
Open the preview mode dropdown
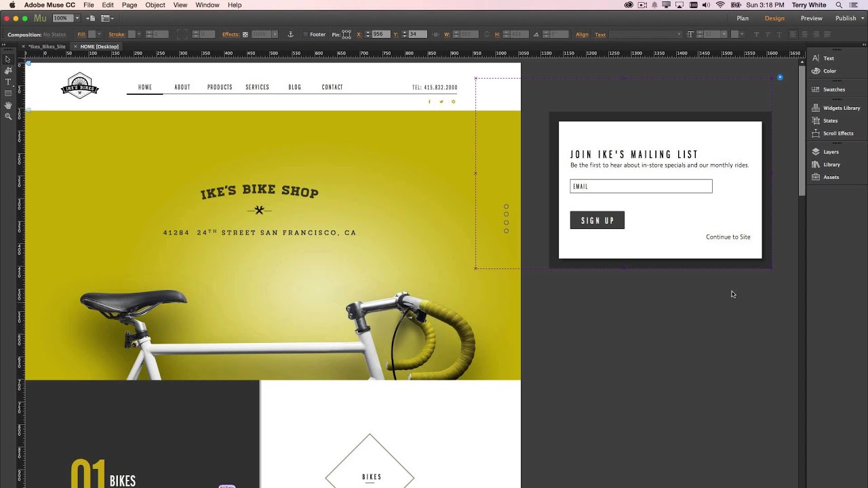coord(107,18)
